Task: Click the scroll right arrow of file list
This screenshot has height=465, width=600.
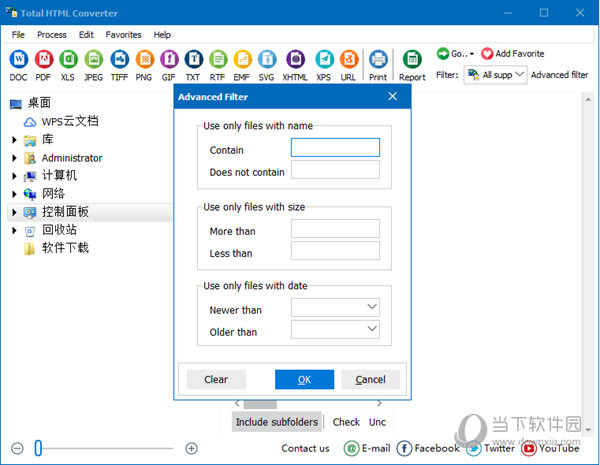Action: point(379,404)
